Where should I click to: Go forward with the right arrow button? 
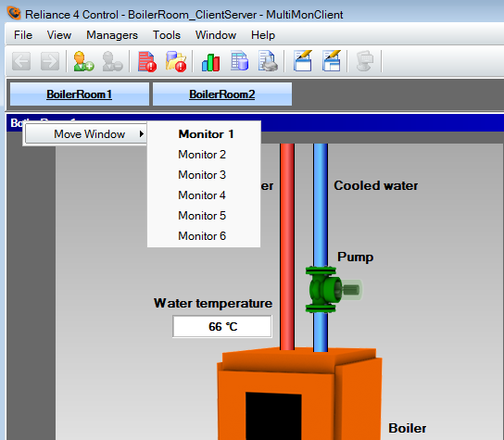pyautogui.click(x=50, y=61)
